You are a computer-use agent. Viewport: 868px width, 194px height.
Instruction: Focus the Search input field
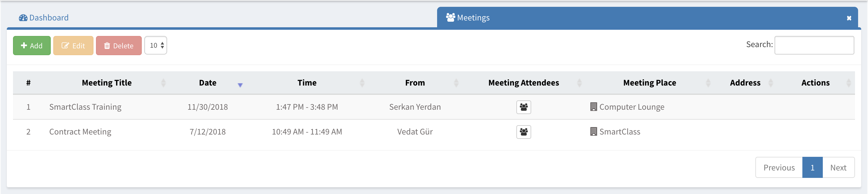pyautogui.click(x=814, y=45)
